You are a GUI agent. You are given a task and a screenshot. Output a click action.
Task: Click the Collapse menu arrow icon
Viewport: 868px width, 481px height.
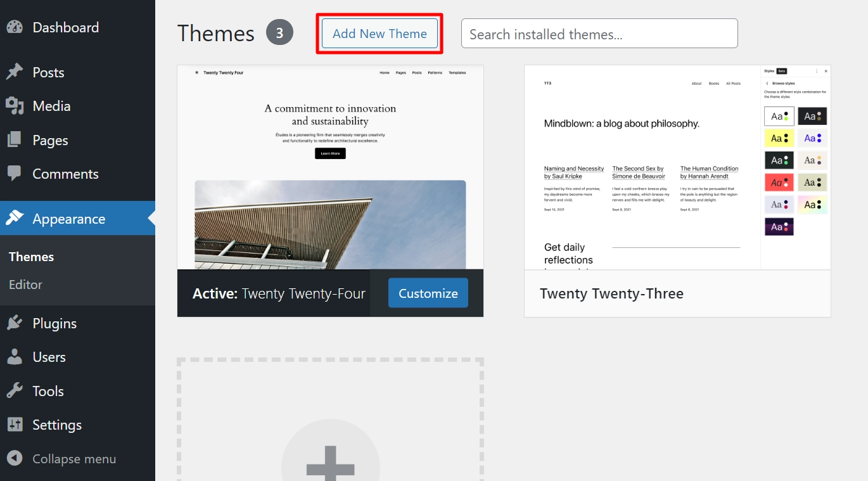(x=15, y=458)
